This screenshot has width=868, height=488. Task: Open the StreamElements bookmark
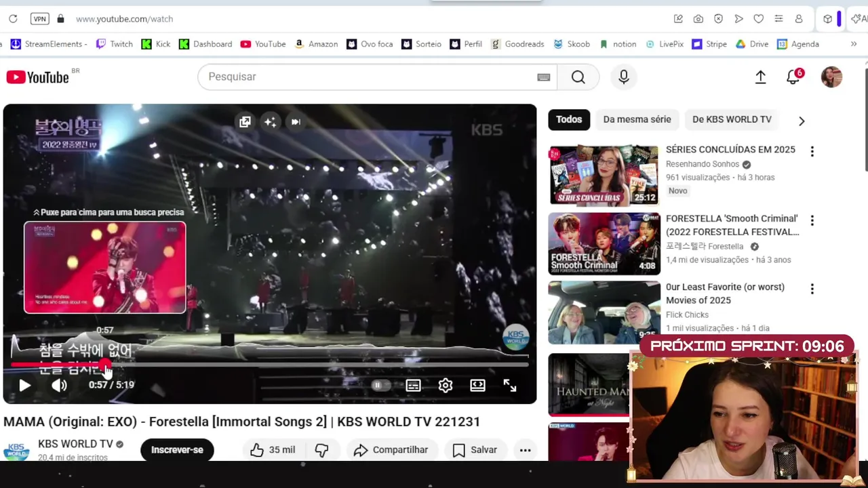click(x=47, y=44)
